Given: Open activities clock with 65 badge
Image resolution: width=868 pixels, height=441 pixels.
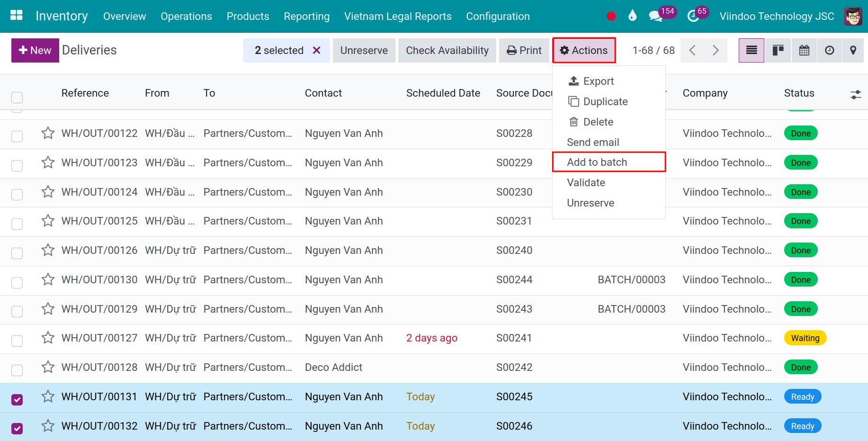Looking at the screenshot, I should pos(698,15).
